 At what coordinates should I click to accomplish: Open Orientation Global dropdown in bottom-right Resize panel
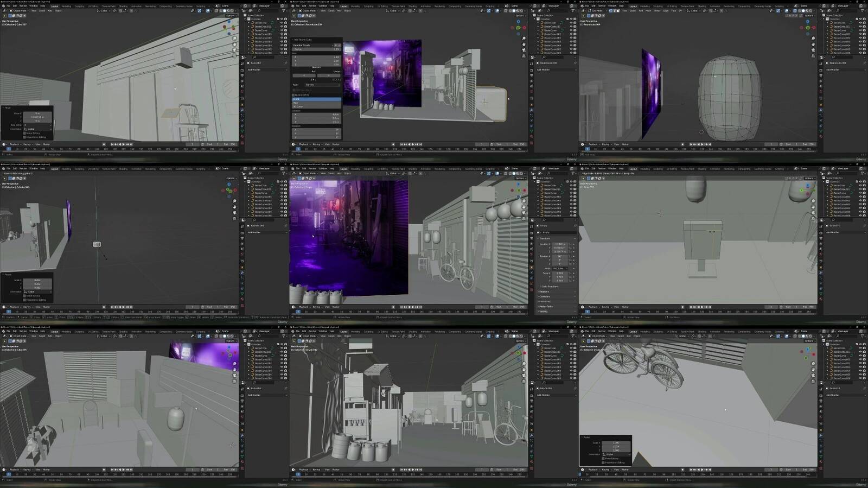615,454
